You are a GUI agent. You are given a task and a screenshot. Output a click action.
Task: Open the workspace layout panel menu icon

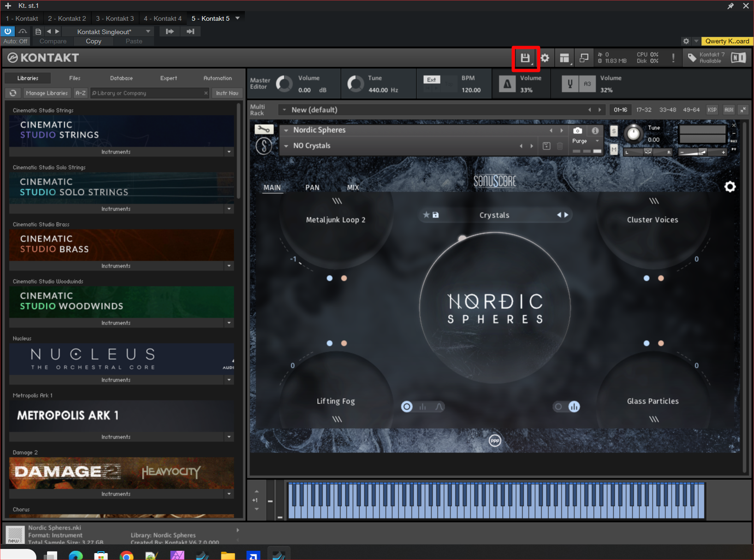[564, 58]
